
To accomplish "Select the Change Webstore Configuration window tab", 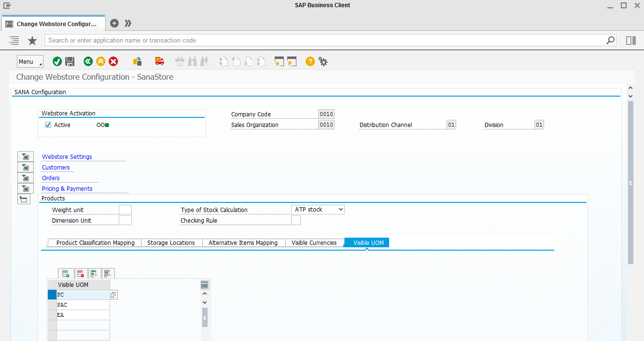I will pos(53,24).
